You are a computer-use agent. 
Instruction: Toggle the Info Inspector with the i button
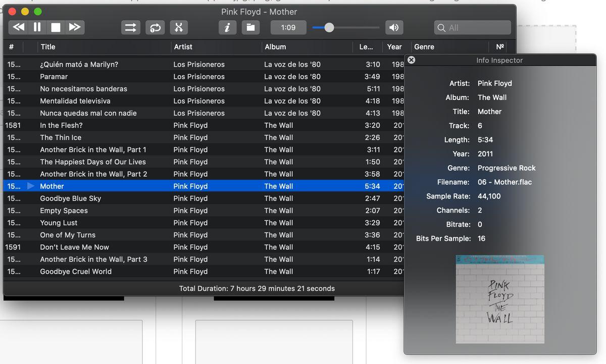tap(227, 28)
